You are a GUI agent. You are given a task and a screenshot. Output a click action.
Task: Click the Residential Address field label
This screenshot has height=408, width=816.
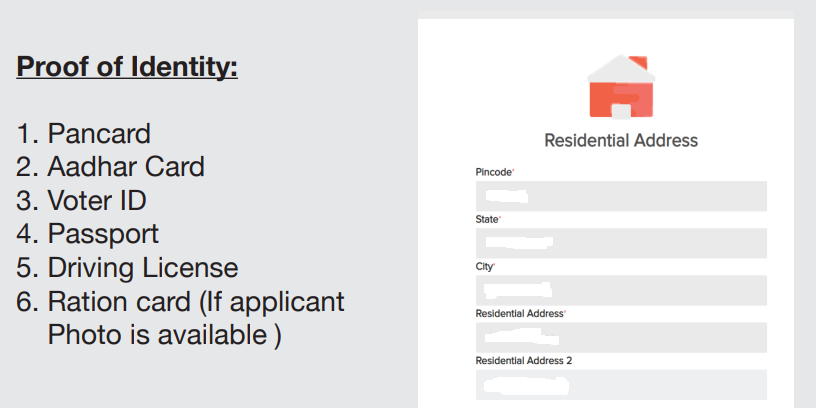[x=520, y=314]
